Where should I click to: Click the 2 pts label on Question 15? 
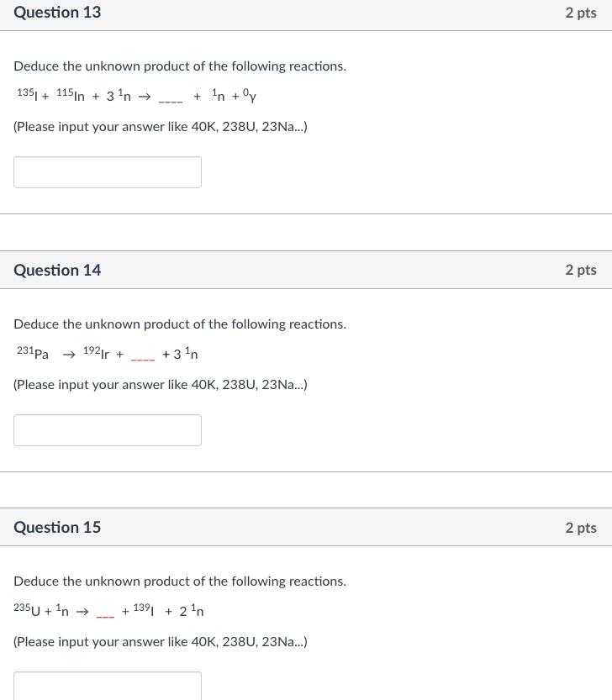pyautogui.click(x=581, y=527)
